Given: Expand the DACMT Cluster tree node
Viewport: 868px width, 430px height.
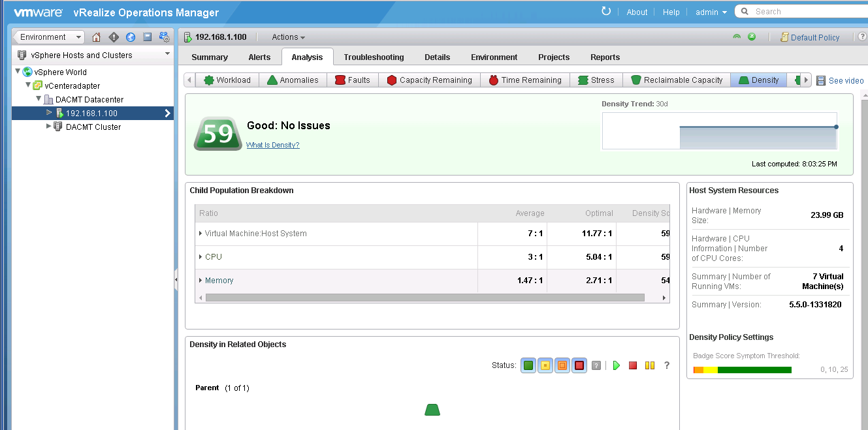Looking at the screenshot, I should point(49,127).
